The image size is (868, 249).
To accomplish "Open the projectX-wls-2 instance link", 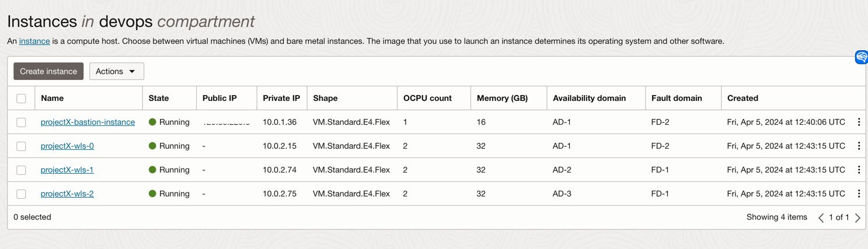I will 67,194.
